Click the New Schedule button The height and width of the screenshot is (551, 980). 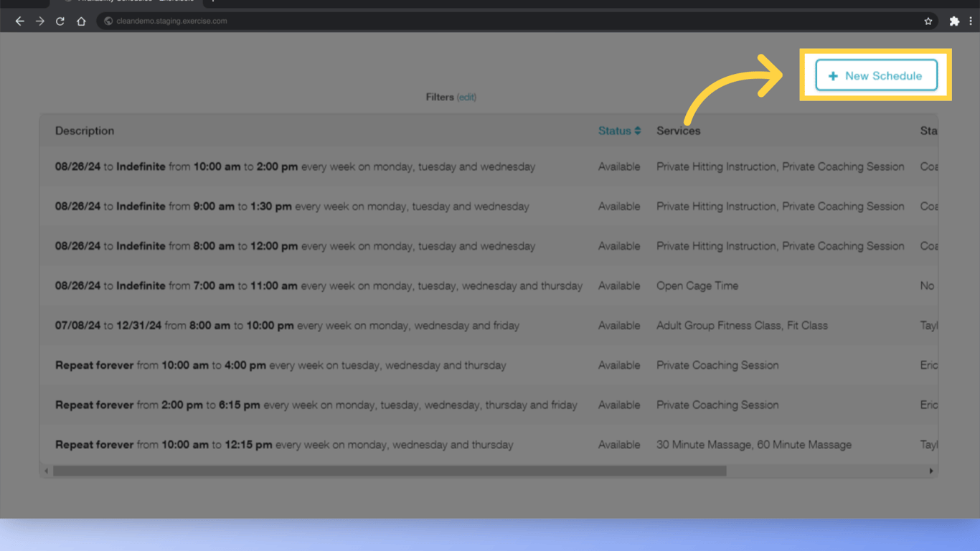[x=876, y=75]
